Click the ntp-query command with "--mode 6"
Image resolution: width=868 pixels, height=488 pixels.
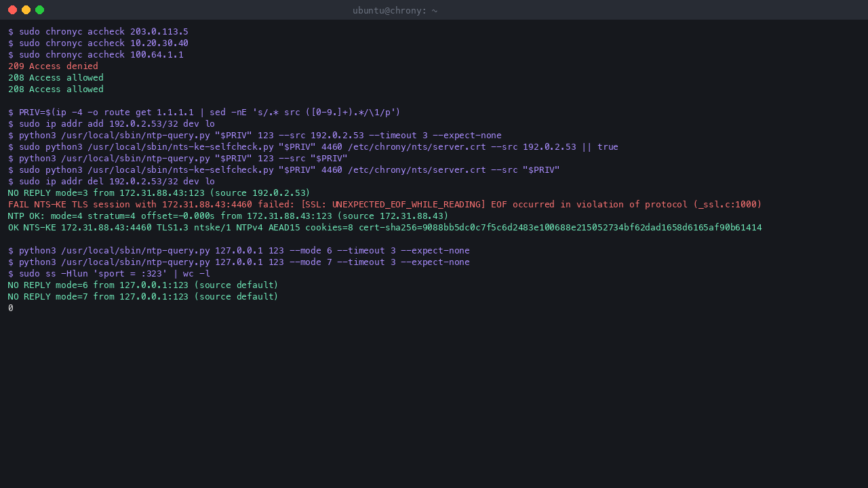coord(239,251)
